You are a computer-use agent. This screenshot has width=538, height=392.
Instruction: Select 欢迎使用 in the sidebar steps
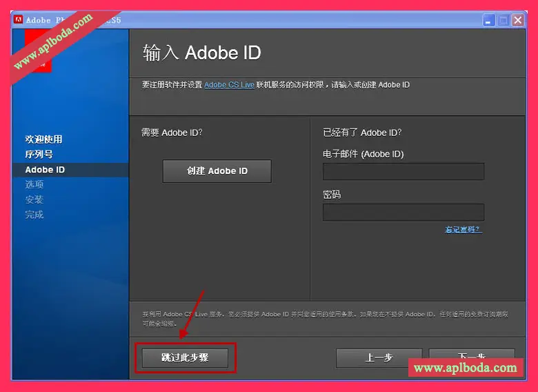coord(43,139)
